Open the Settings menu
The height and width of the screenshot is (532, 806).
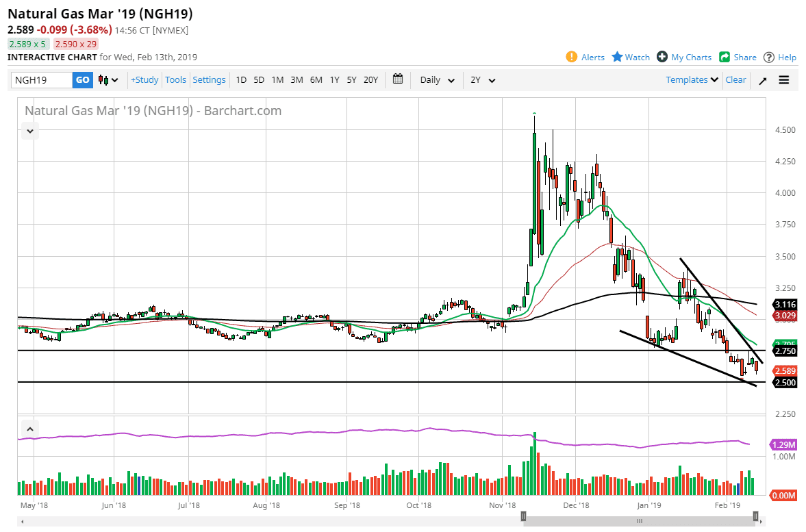[x=209, y=80]
